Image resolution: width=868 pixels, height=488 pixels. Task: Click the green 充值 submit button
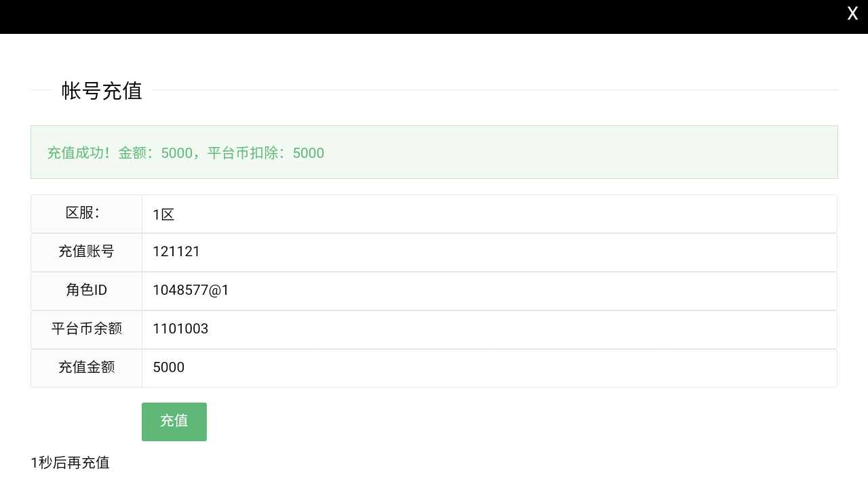(174, 422)
